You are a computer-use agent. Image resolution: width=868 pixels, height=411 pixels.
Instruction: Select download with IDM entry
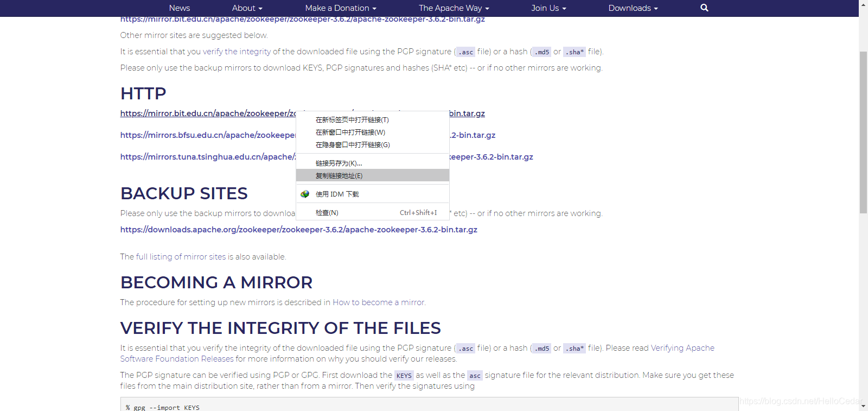[x=373, y=194]
